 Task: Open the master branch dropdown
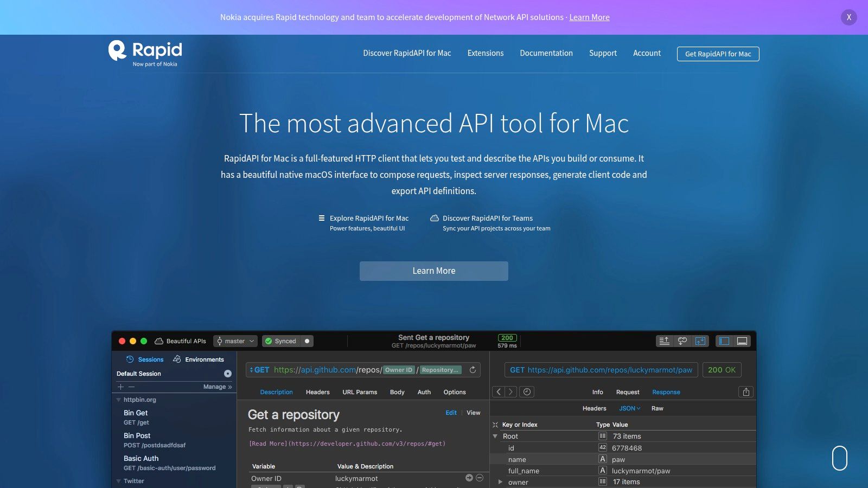pos(235,341)
